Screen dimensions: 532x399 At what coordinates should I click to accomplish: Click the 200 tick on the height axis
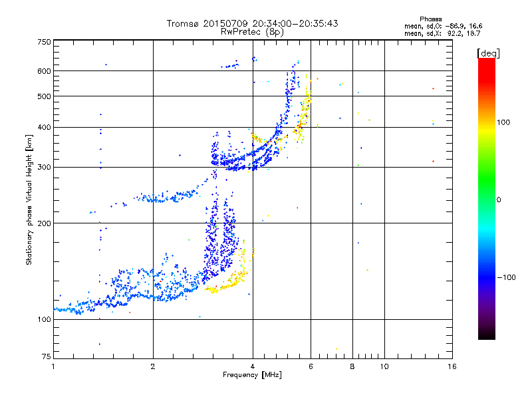click(x=44, y=223)
